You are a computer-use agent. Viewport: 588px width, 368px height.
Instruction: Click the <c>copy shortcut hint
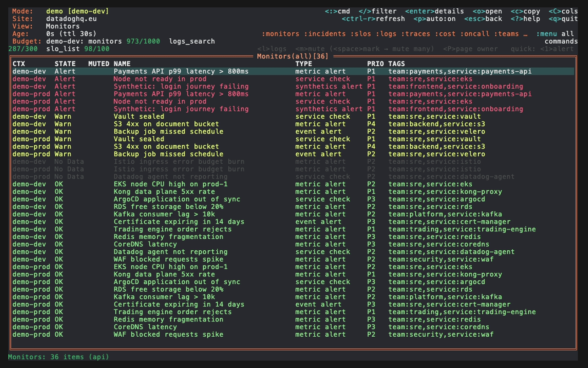(x=526, y=11)
